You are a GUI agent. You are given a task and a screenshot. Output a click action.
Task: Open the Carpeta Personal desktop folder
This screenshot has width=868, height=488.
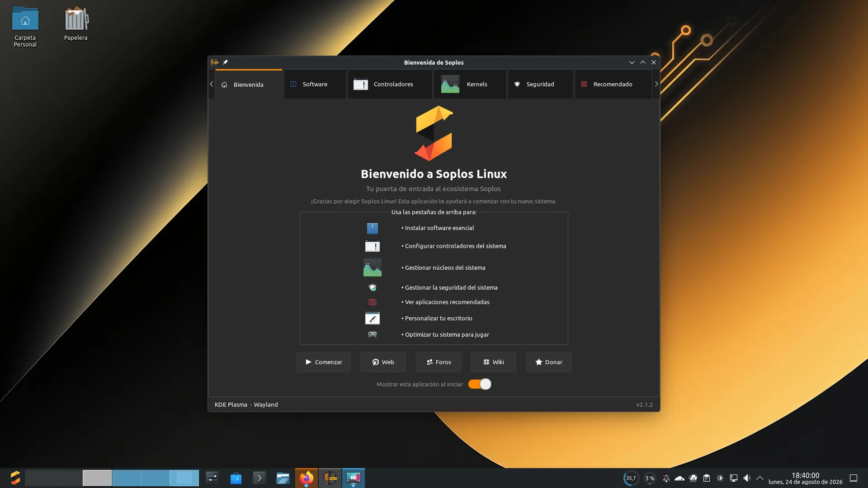tap(25, 26)
